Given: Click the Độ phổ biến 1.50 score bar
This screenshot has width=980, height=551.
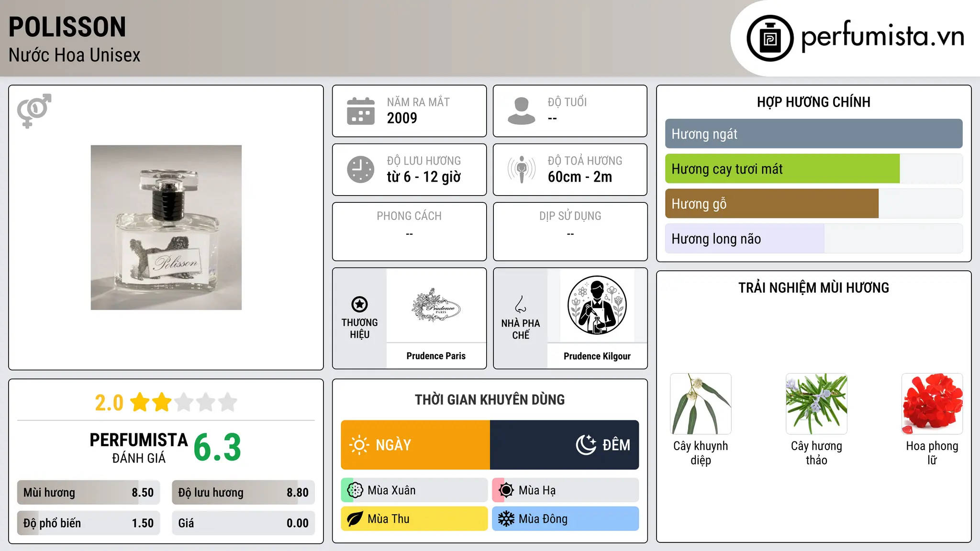Looking at the screenshot, I should (x=89, y=523).
